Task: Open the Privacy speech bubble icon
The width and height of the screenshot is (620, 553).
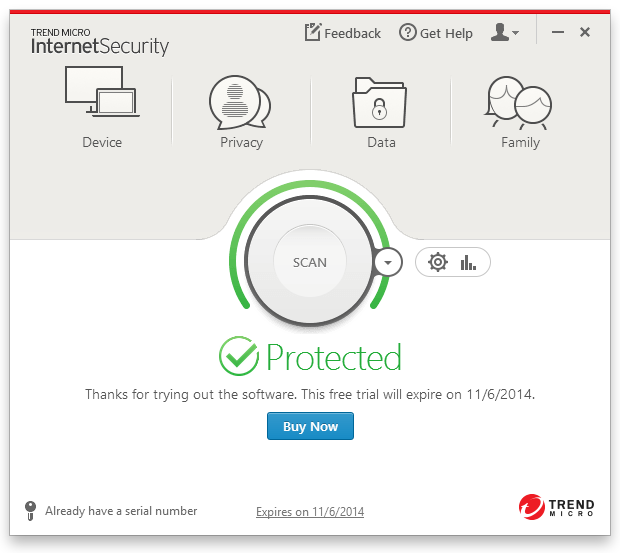Action: tap(240, 101)
